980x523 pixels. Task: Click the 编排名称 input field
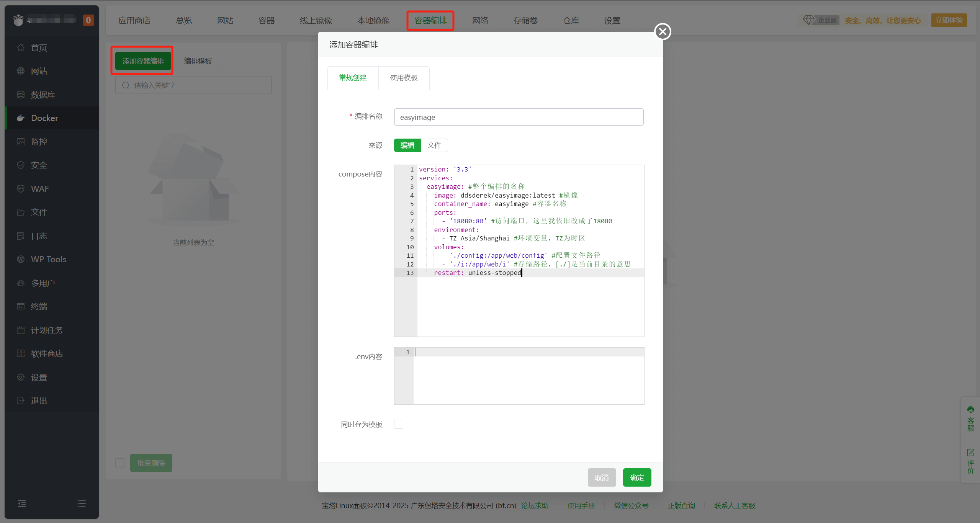[x=518, y=117]
